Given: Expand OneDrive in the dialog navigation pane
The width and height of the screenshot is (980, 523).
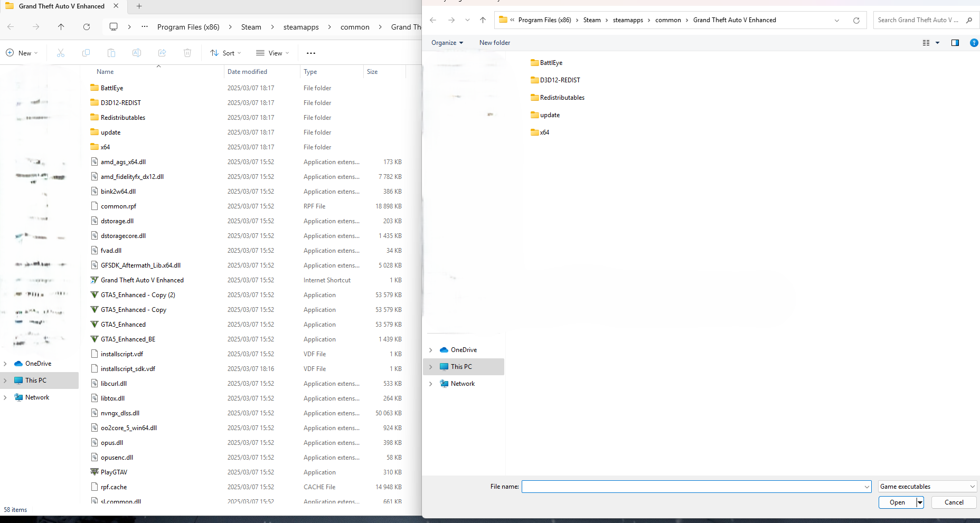Looking at the screenshot, I should (x=431, y=350).
